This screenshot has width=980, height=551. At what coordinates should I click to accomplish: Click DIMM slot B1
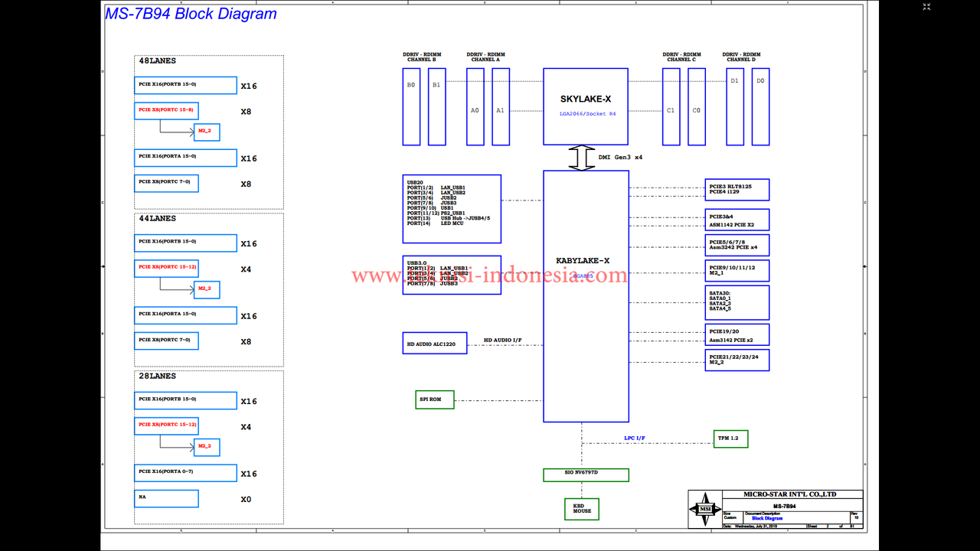tap(436, 107)
